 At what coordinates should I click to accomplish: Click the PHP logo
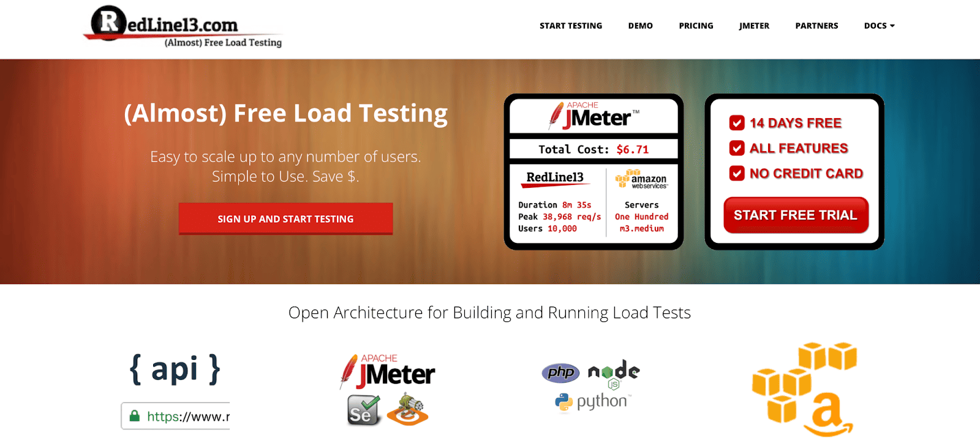(x=560, y=372)
